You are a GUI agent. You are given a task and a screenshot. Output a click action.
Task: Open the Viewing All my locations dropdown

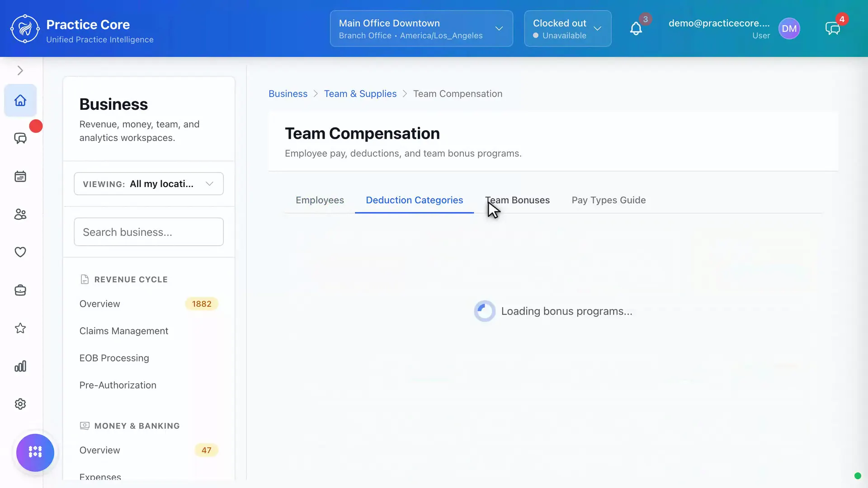tap(149, 183)
